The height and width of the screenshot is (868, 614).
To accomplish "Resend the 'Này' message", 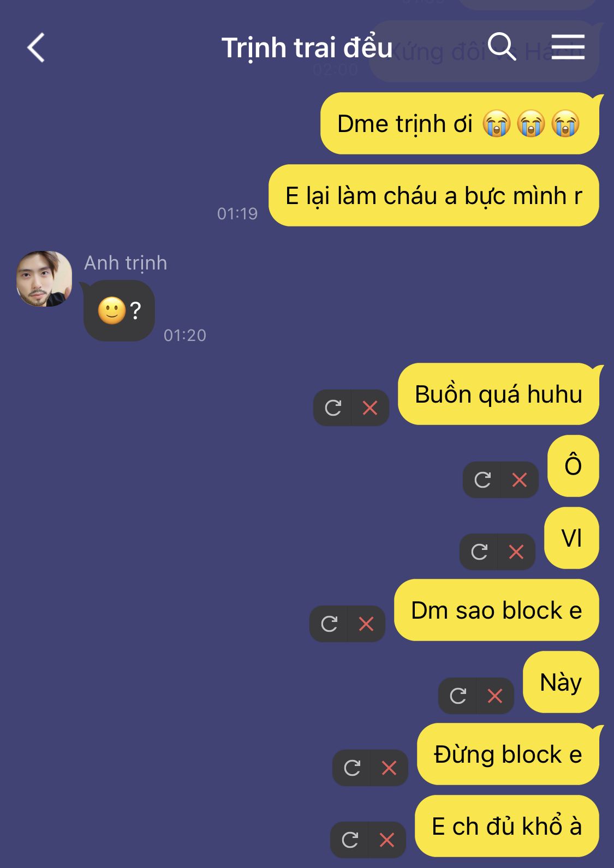I will (x=458, y=696).
